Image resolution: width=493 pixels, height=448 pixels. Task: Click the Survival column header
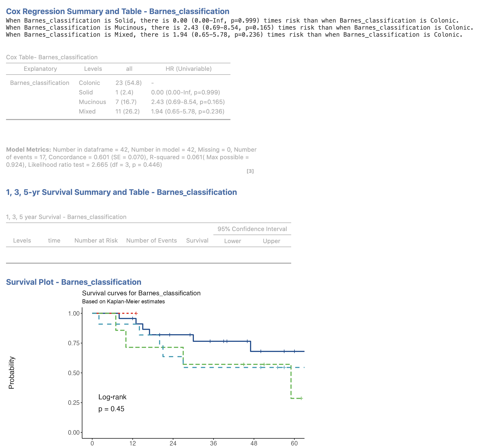[x=197, y=241]
